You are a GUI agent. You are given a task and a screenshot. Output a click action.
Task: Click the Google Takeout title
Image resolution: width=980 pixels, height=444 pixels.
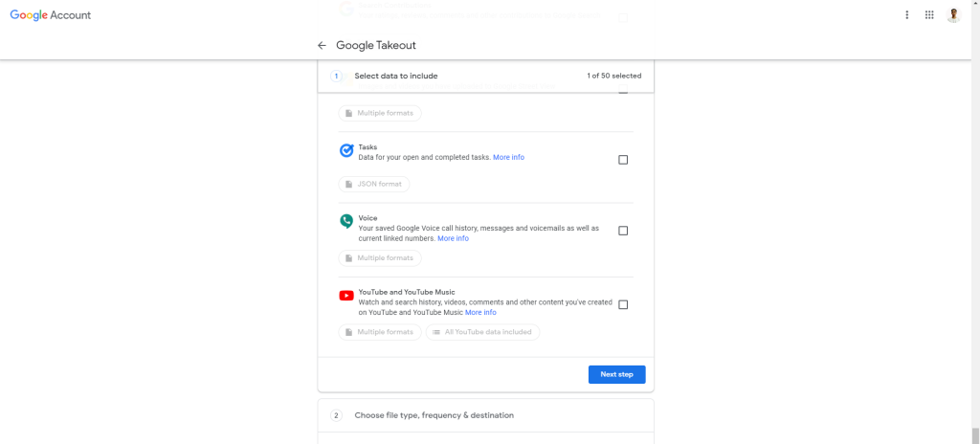click(x=376, y=45)
